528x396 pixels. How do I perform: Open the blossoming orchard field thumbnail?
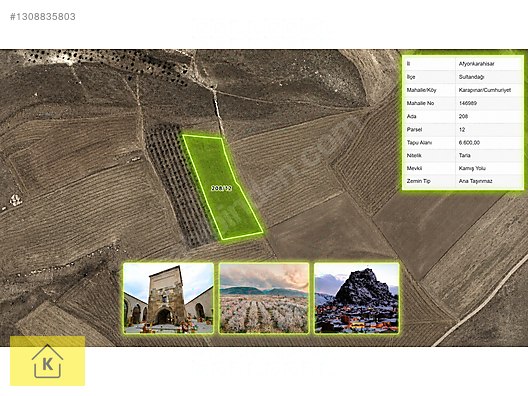264,298
